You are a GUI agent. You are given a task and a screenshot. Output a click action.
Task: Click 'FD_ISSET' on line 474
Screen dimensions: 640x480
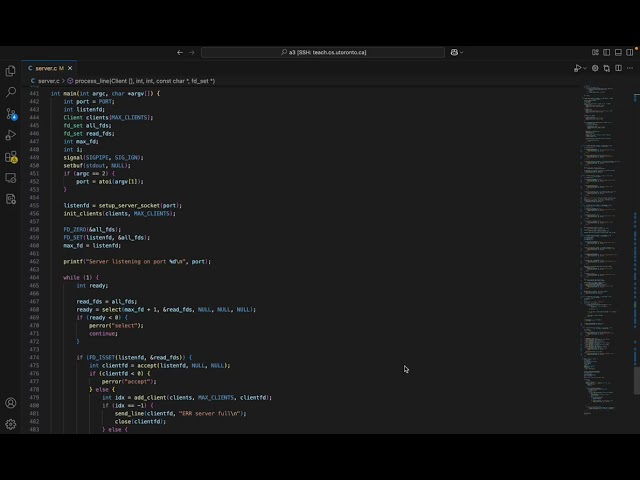coord(100,358)
